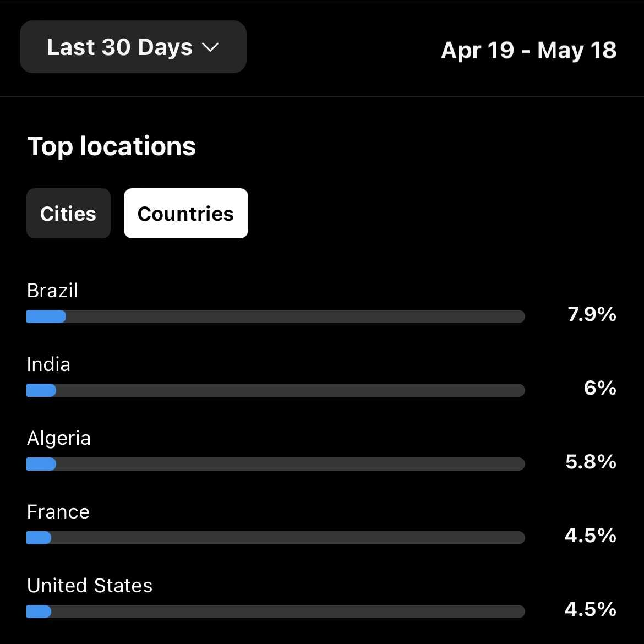644x644 pixels.
Task: Click the United States progress bar
Action: [276, 612]
